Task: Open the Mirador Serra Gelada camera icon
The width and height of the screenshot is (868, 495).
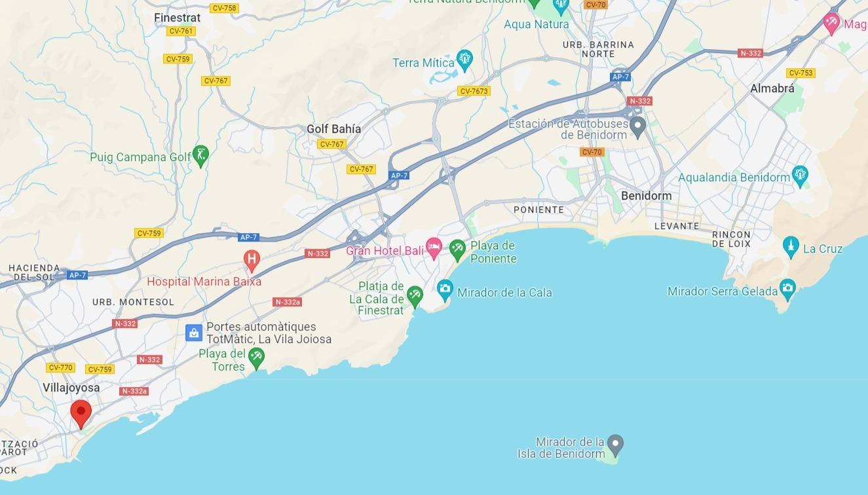Action: 787,289
